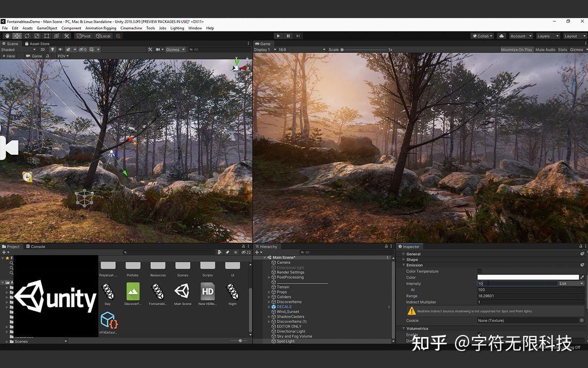
Task: Toggle scene lighting with the lightbulb icon
Action: tap(52, 49)
